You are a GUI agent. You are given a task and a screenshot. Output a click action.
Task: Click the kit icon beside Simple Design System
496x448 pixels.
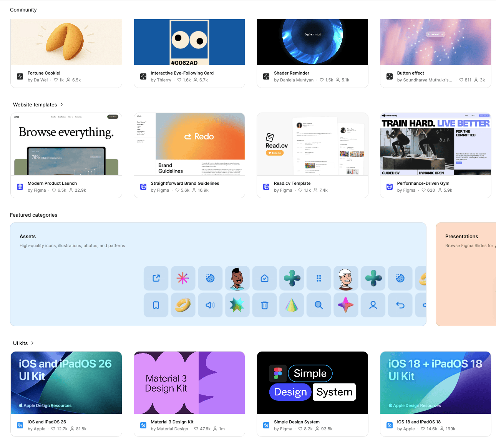tap(266, 425)
